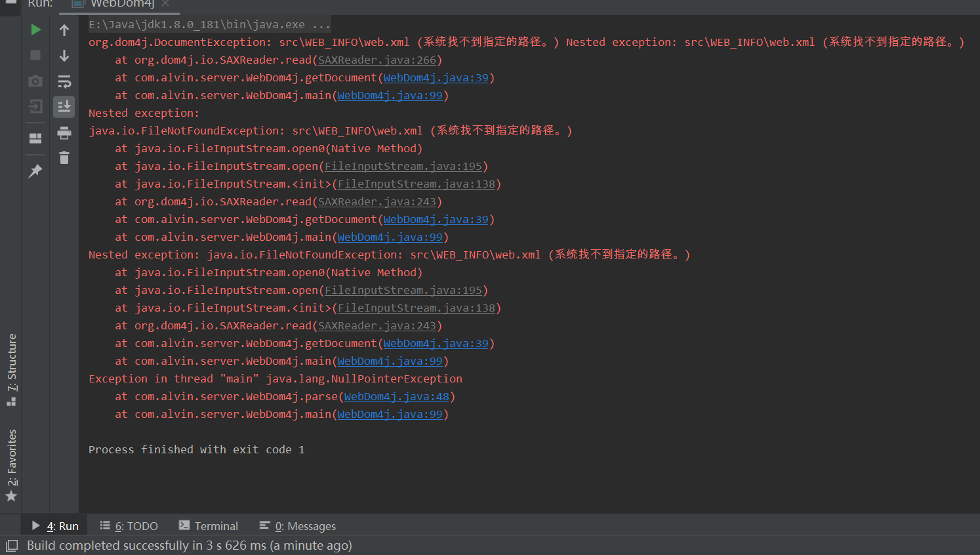980x555 pixels.
Task: Click the NullPointerException exception line
Action: [276, 379]
